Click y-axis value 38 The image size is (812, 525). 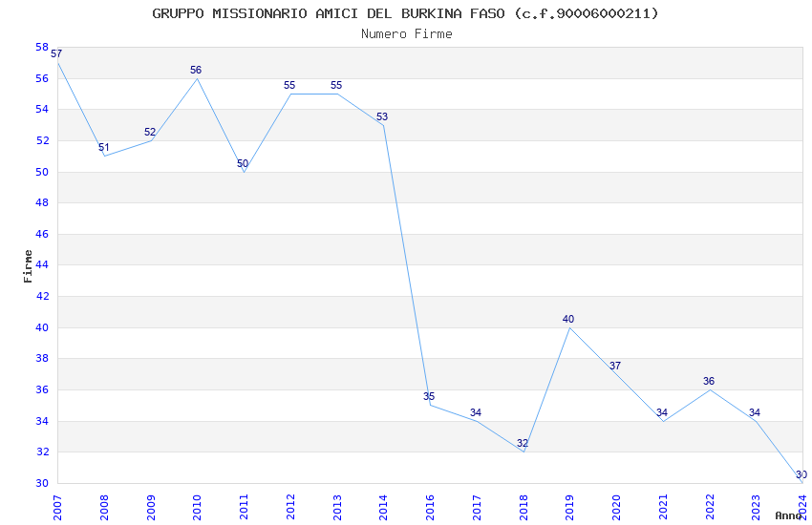tap(42, 359)
